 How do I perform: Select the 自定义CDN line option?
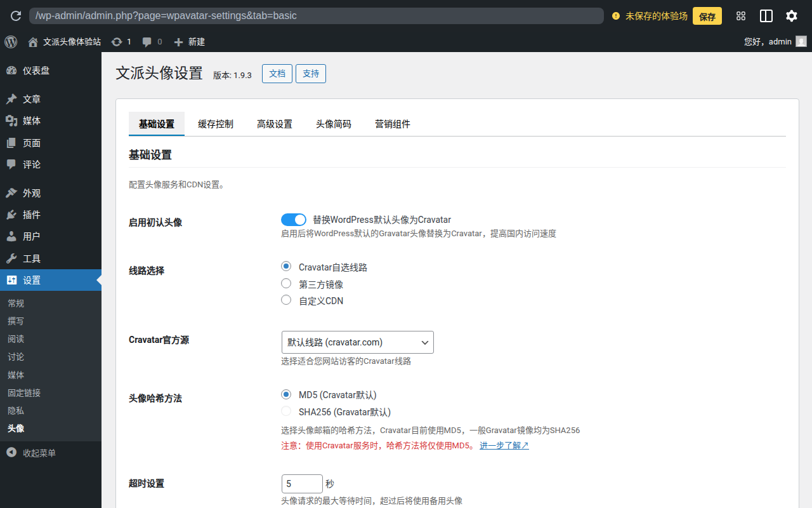click(x=285, y=299)
